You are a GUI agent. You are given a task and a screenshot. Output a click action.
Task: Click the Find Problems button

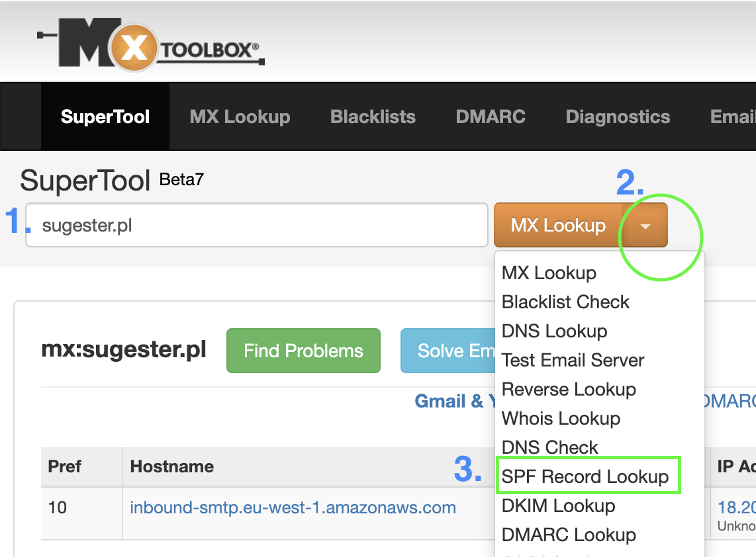303,351
